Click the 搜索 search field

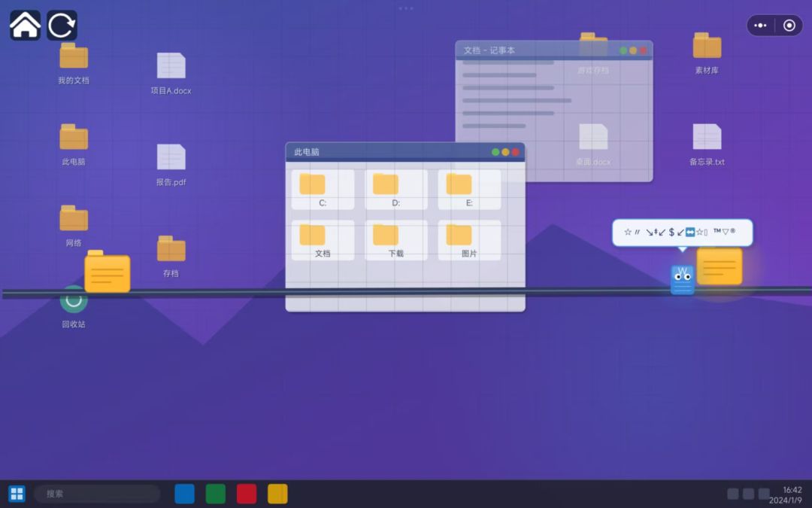point(97,494)
